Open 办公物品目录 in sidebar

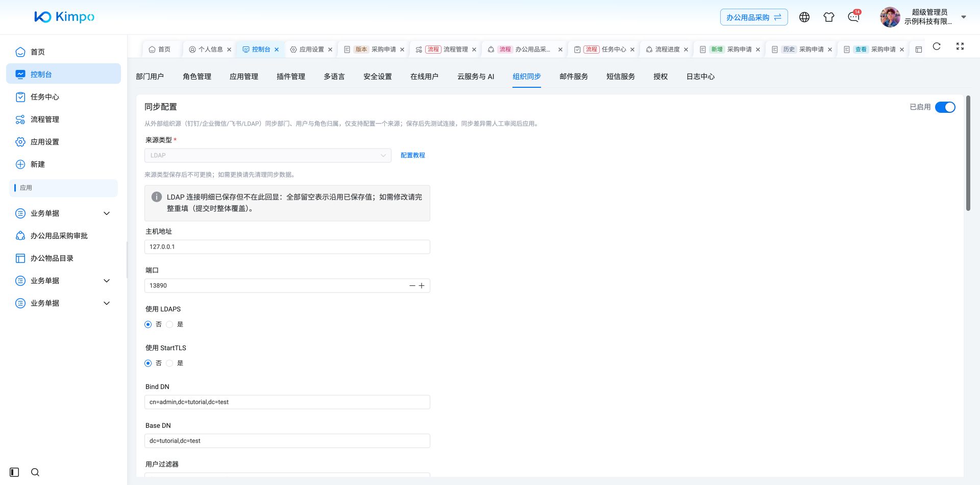click(x=63, y=258)
